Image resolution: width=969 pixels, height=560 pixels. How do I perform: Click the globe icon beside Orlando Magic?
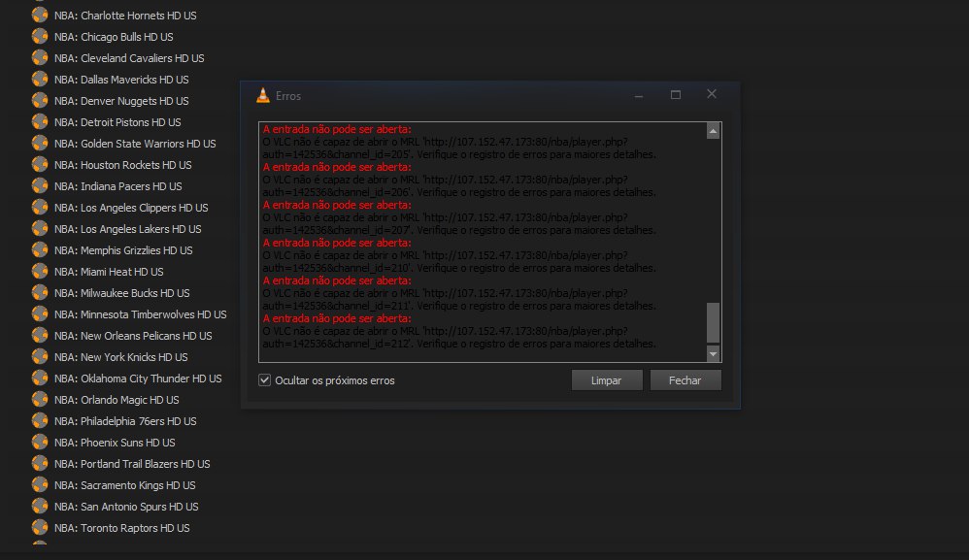tap(40, 400)
